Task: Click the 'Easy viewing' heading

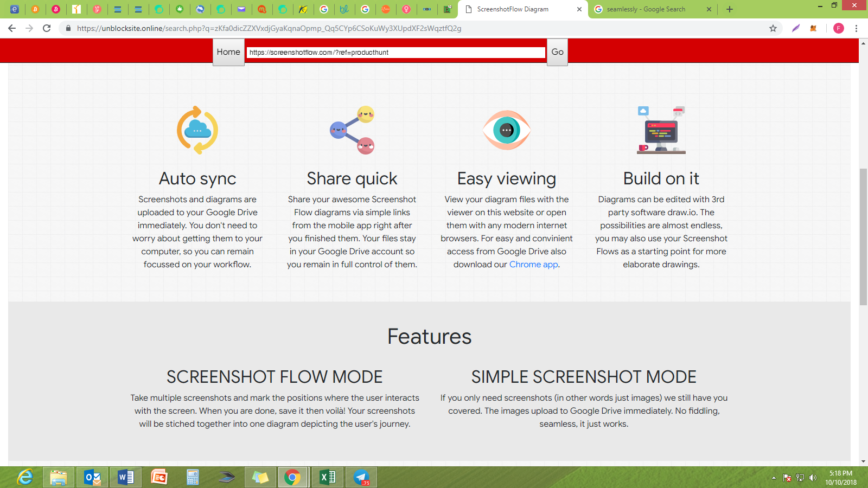Action: pyautogui.click(x=507, y=179)
